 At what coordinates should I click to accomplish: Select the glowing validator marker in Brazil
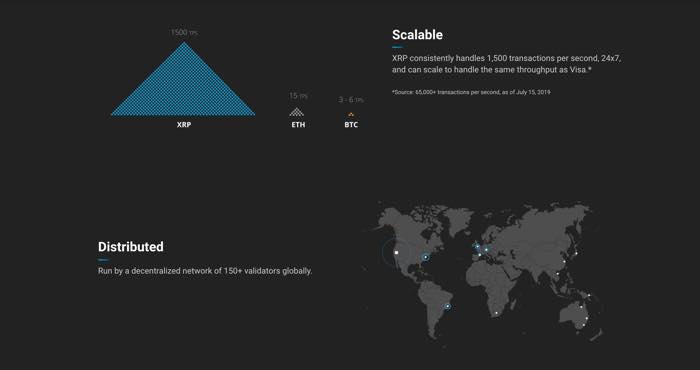(x=448, y=307)
